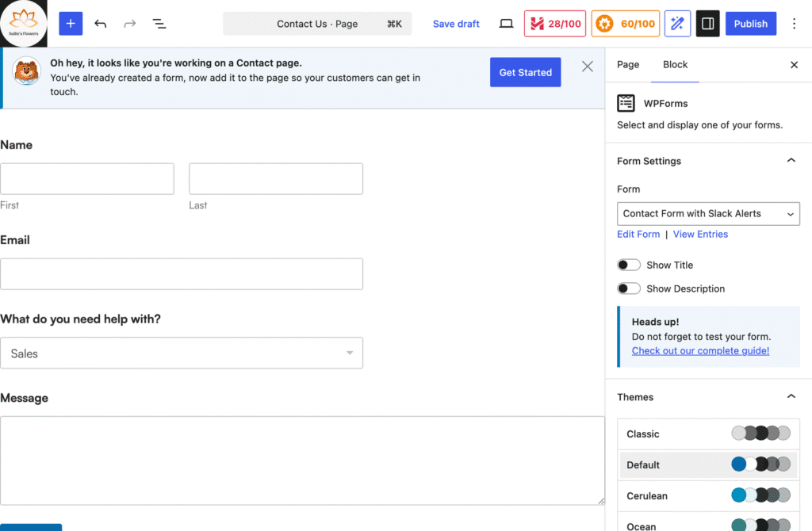Switch to the Page tab
The width and height of the screenshot is (812, 531).
coord(628,65)
